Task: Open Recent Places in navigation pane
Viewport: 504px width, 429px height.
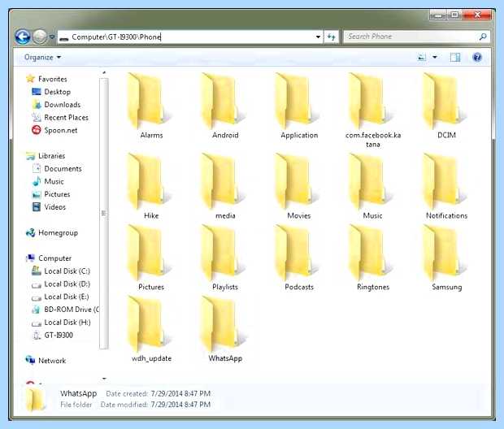Action: (60, 117)
